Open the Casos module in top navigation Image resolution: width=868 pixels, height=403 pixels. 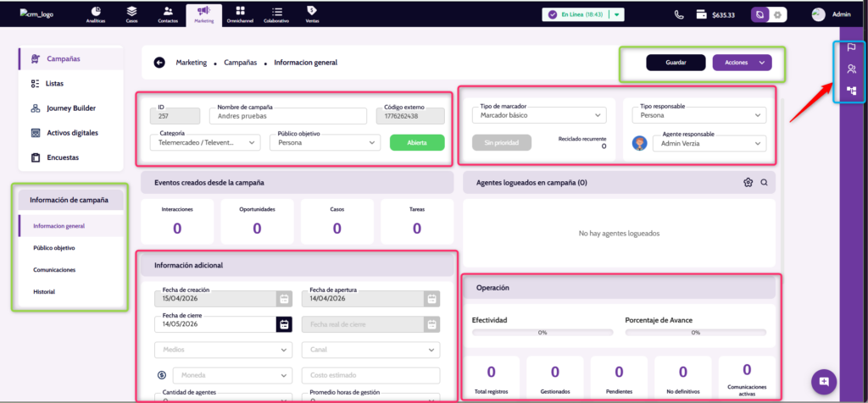point(131,14)
